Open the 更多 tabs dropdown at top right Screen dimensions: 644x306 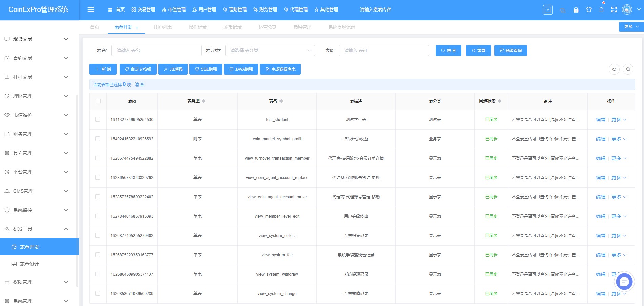(x=631, y=27)
